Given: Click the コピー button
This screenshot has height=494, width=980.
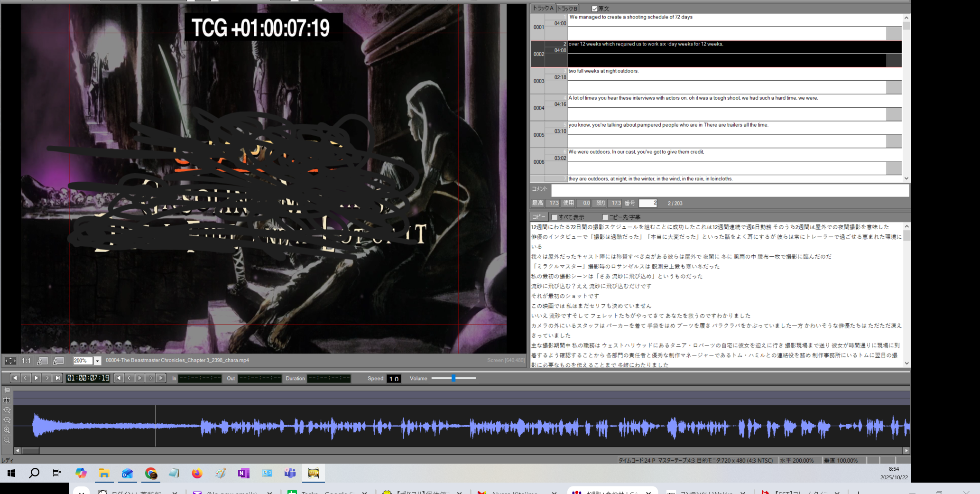Looking at the screenshot, I should (x=538, y=217).
